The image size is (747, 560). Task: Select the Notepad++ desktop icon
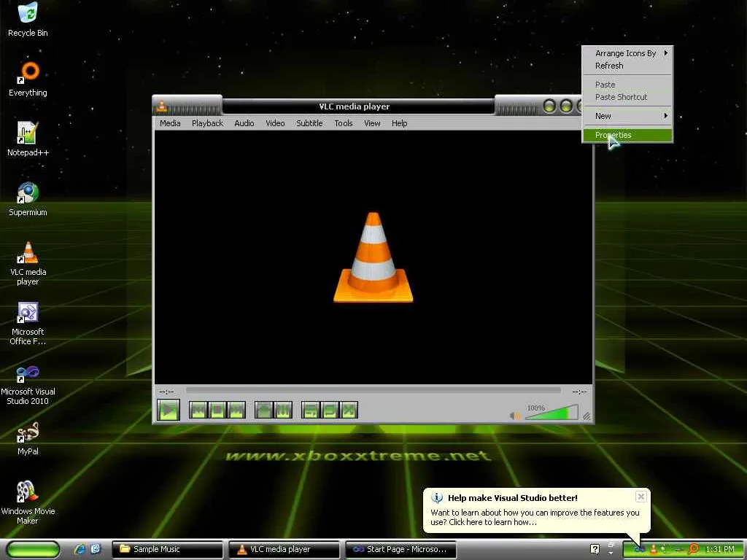(28, 139)
